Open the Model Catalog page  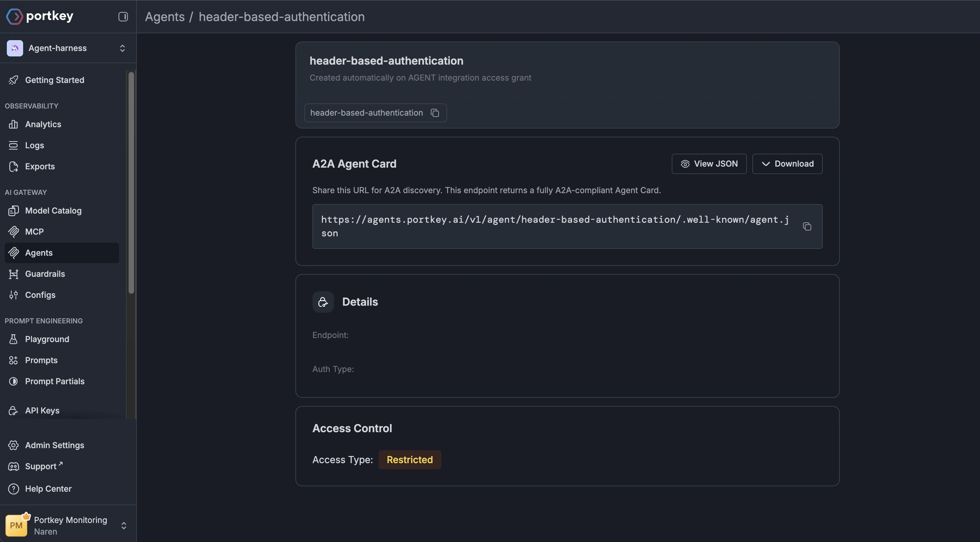[x=53, y=210]
